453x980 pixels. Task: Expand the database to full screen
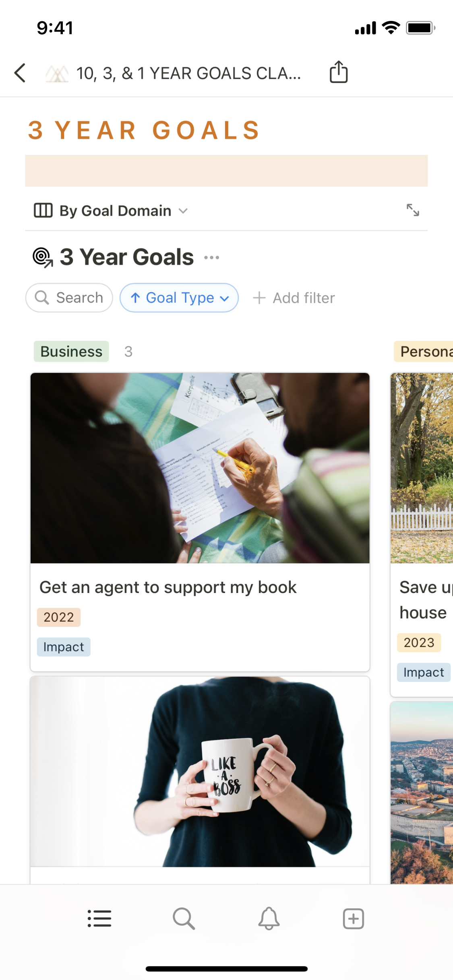pos(413,210)
